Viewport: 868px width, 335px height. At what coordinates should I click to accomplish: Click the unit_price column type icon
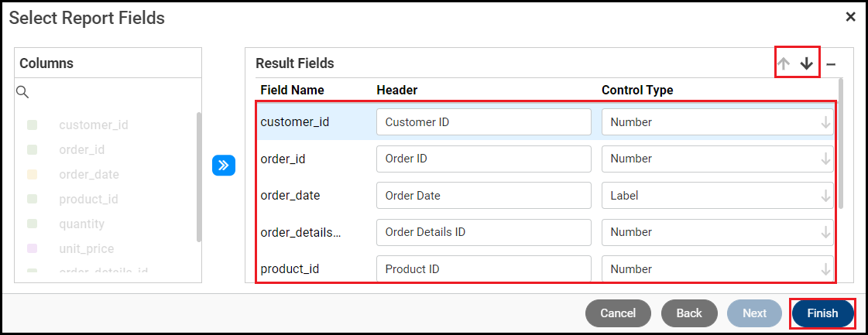coord(33,248)
